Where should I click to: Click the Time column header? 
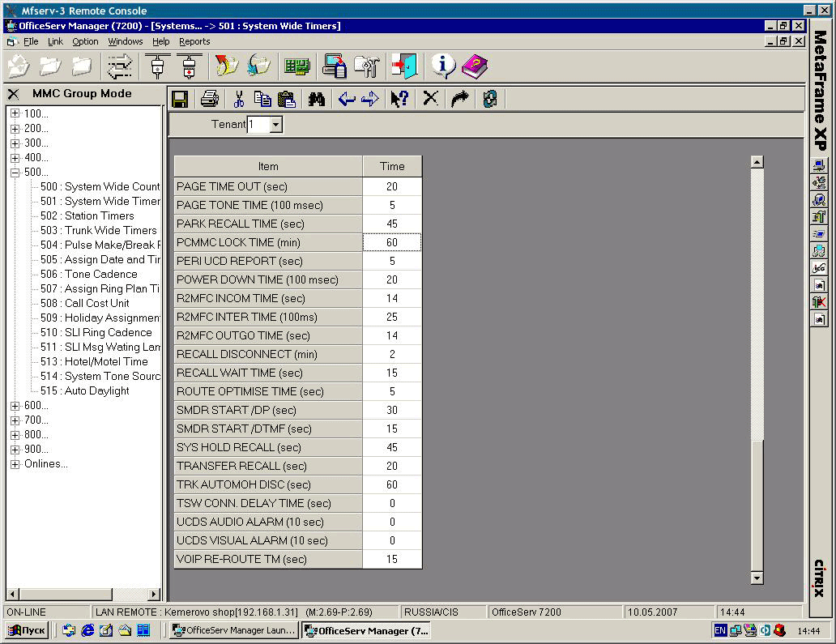(392, 166)
